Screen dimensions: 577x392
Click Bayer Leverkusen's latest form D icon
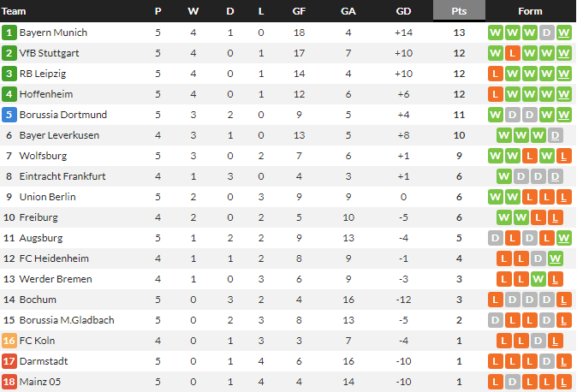556,135
